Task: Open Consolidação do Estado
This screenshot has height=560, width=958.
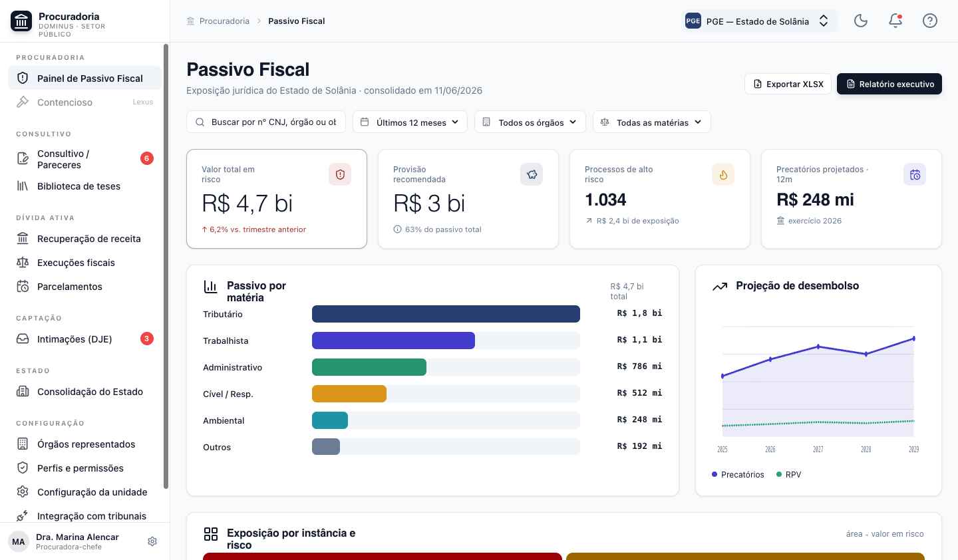Action: [84, 392]
